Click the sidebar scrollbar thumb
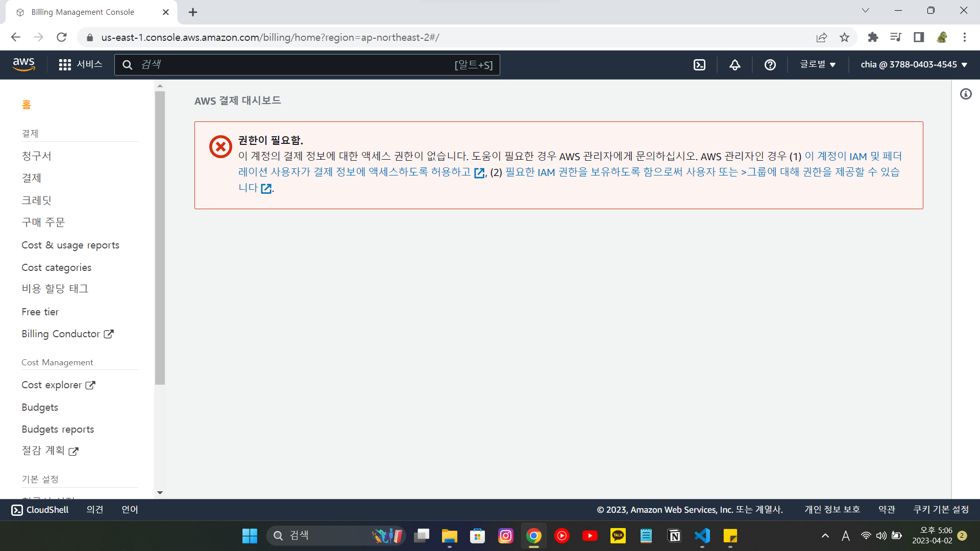Viewport: 980px width, 551px height. pyautogui.click(x=160, y=238)
